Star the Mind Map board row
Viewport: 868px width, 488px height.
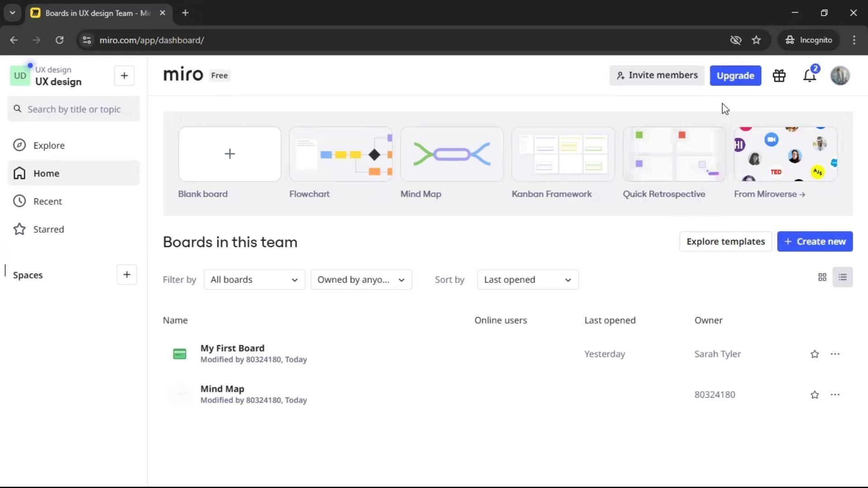point(814,395)
